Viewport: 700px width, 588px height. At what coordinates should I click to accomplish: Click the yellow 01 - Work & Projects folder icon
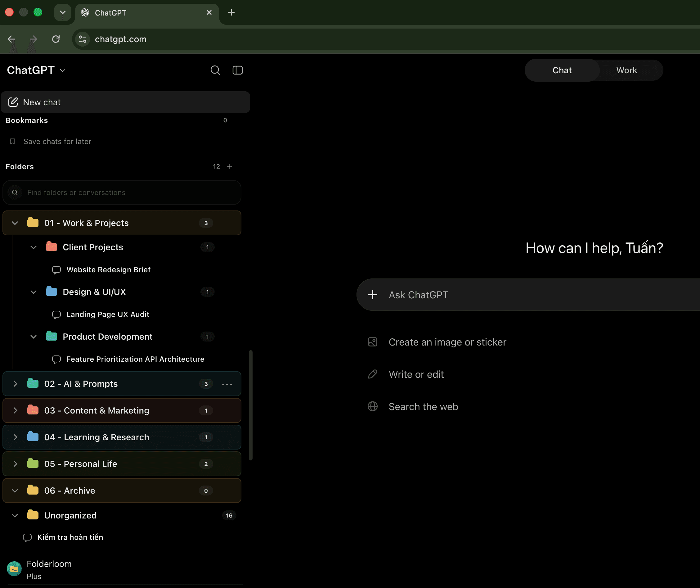point(33,223)
